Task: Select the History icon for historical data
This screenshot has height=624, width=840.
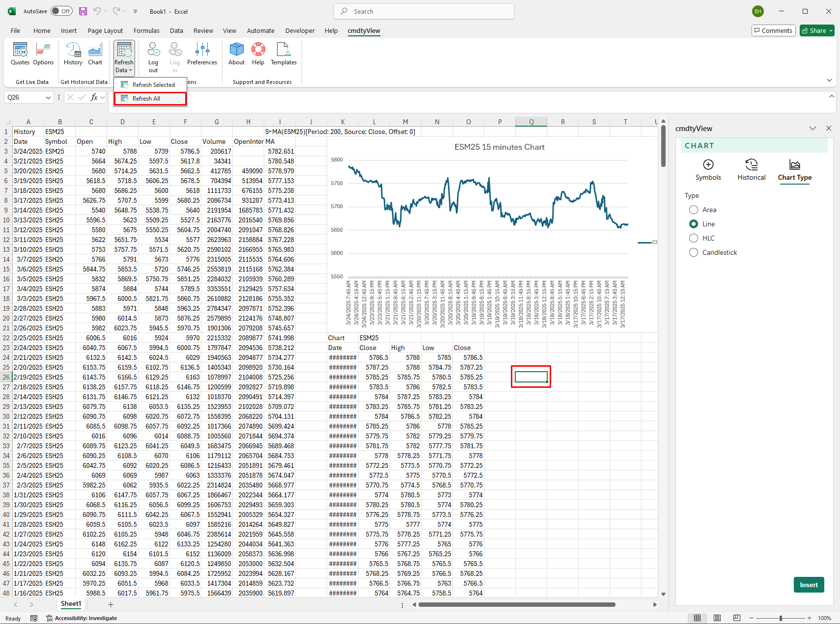Action: pos(73,55)
